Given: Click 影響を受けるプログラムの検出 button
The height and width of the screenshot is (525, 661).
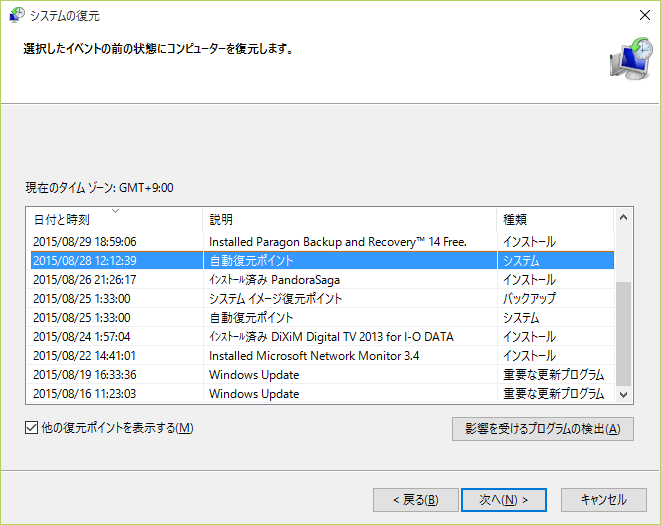Looking at the screenshot, I should tap(542, 429).
